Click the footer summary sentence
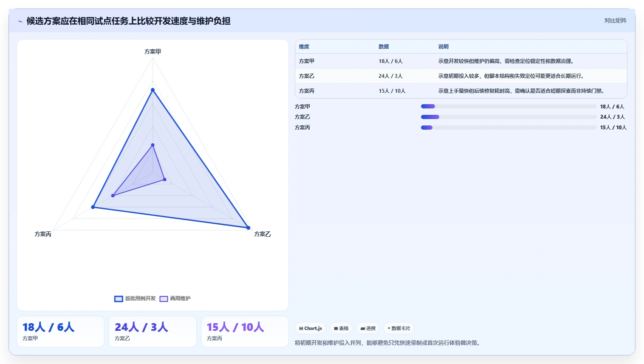Viewport: 644px width, 364px height. (x=388, y=343)
